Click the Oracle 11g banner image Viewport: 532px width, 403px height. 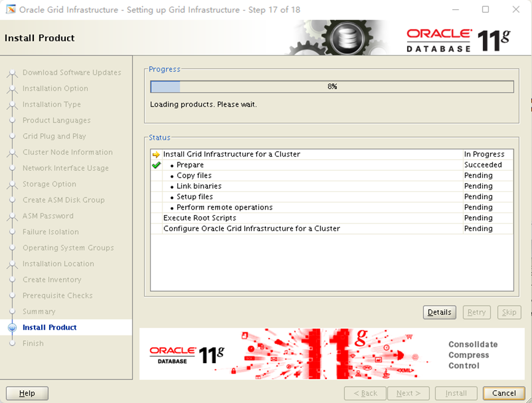click(x=332, y=353)
